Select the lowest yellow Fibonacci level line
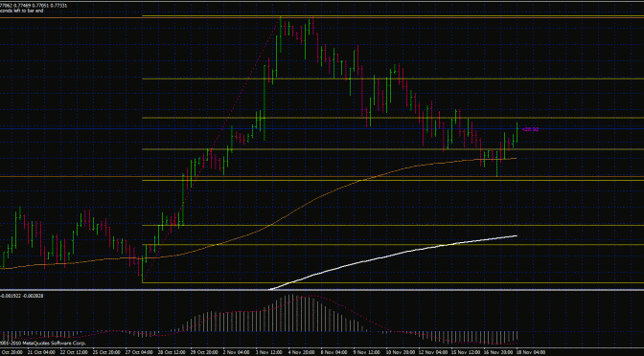Image resolution: width=644 pixels, height=356 pixels. [393, 282]
